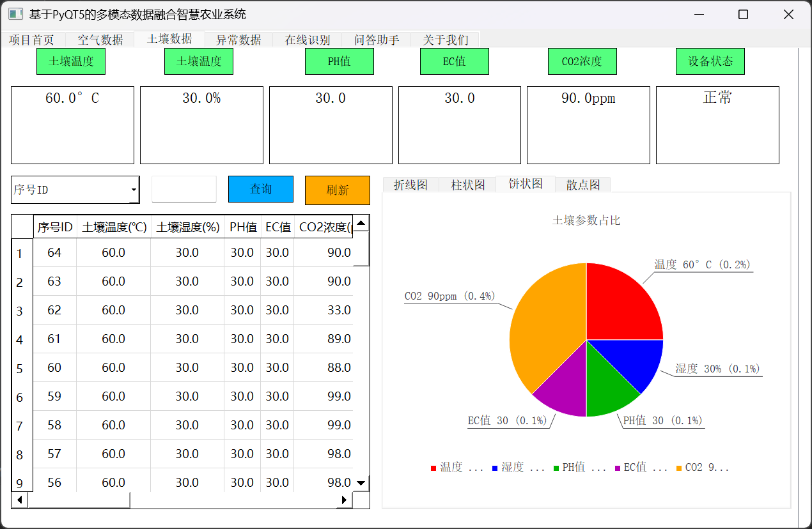The height and width of the screenshot is (529, 812).
Task: Click the green PH值 legend marker
Action: click(x=556, y=468)
